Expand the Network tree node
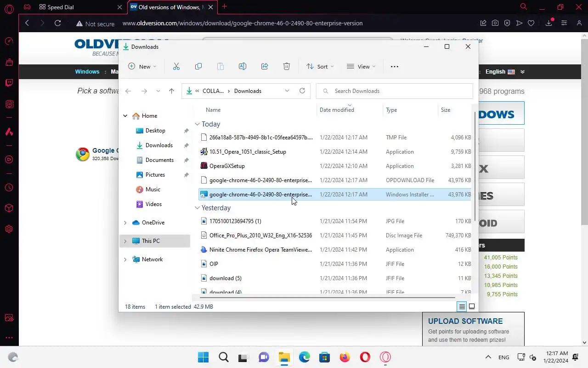 125,259
